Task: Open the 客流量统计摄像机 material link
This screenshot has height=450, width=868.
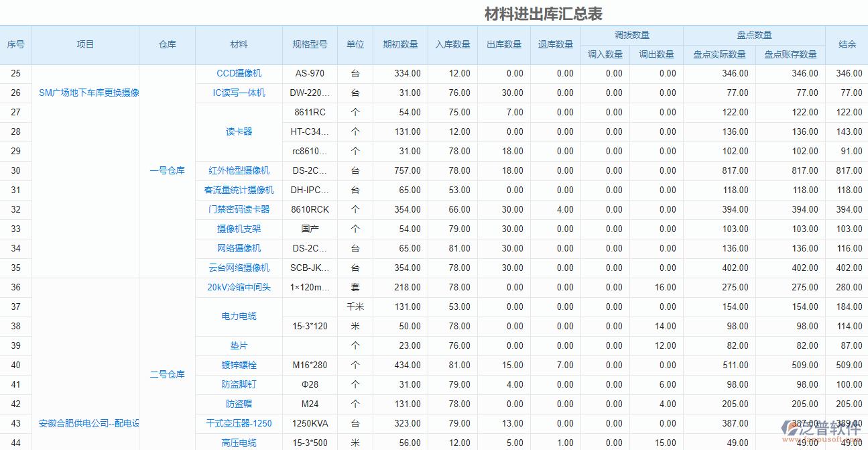Action: coord(238,190)
